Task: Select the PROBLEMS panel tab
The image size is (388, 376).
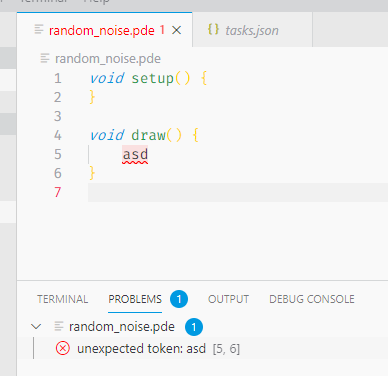Action: (x=135, y=299)
